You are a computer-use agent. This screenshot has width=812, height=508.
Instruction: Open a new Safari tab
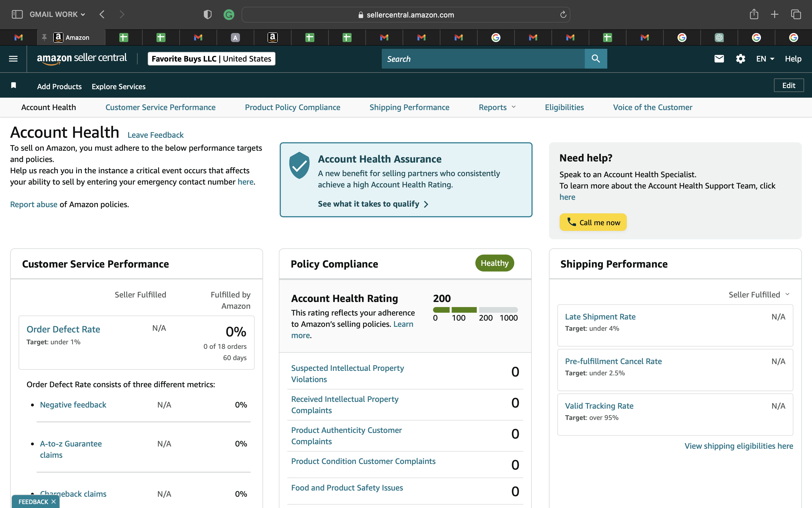pyautogui.click(x=775, y=14)
